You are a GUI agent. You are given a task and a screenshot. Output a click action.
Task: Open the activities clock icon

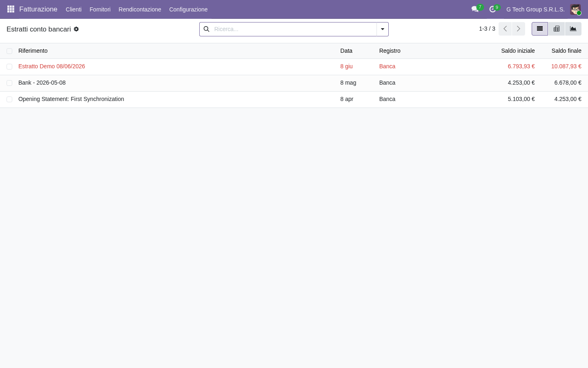(493, 9)
